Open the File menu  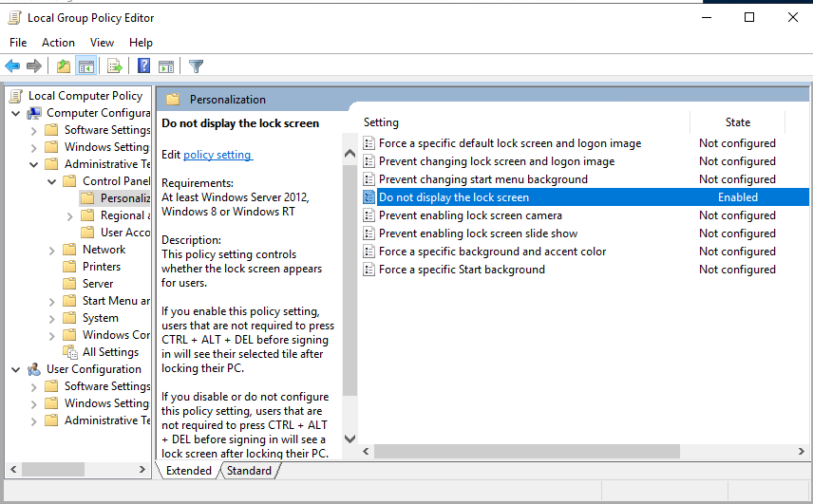pos(18,43)
